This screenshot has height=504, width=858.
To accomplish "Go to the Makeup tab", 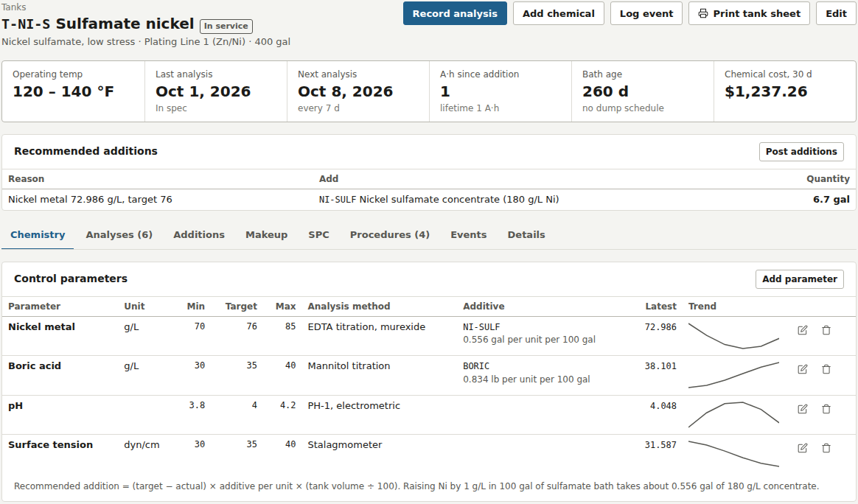I will point(267,235).
